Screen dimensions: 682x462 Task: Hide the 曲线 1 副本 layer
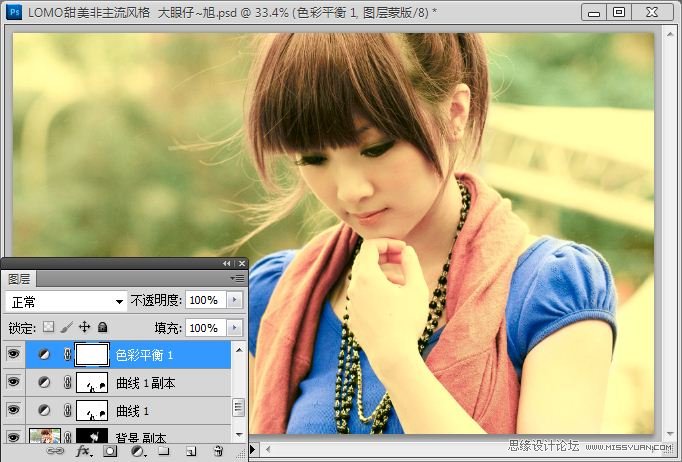[x=13, y=382]
